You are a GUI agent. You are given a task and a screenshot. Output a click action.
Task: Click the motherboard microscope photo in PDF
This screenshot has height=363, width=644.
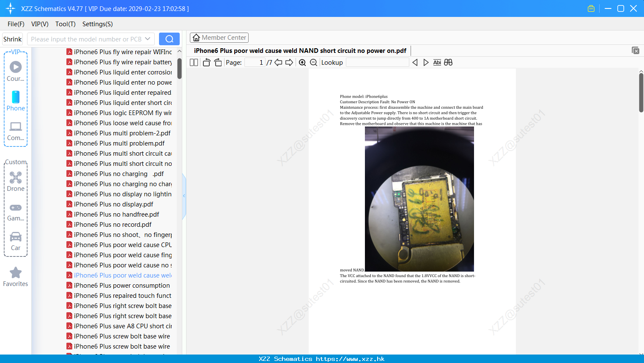(419, 199)
